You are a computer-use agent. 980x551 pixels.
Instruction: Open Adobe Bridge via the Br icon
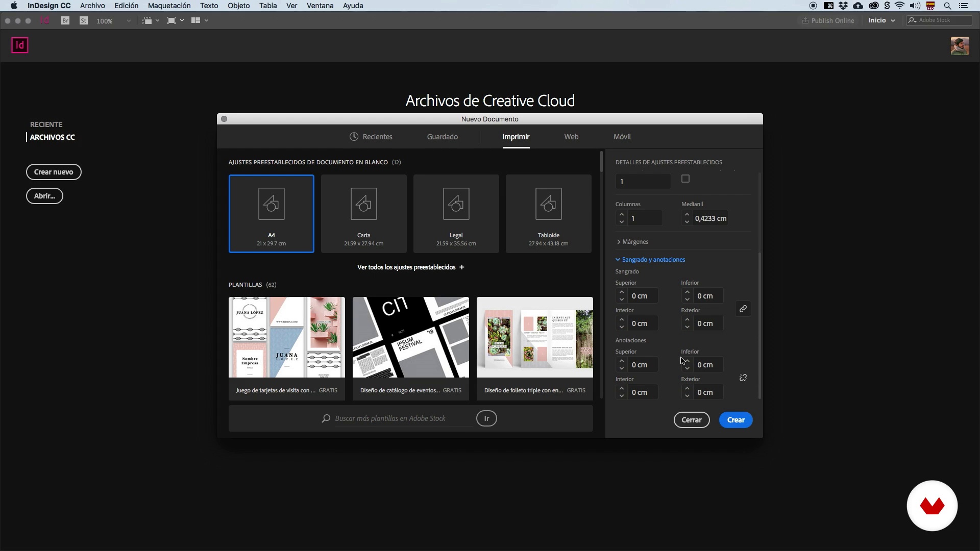point(65,21)
